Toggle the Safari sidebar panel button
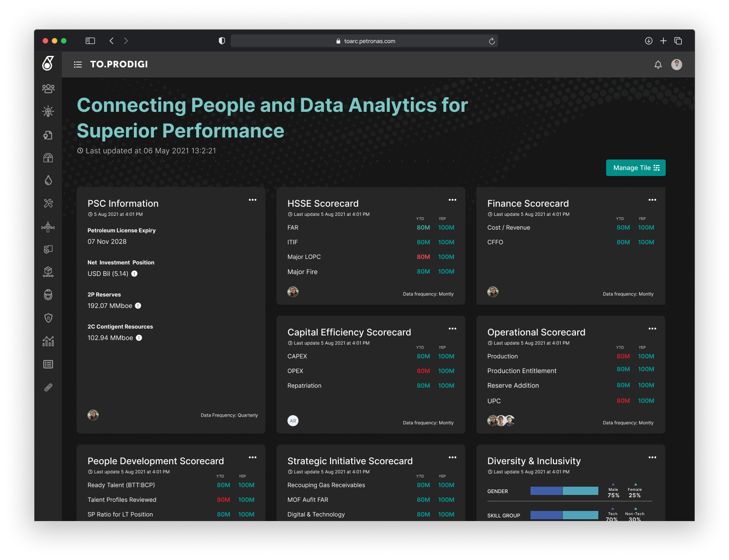 click(90, 41)
